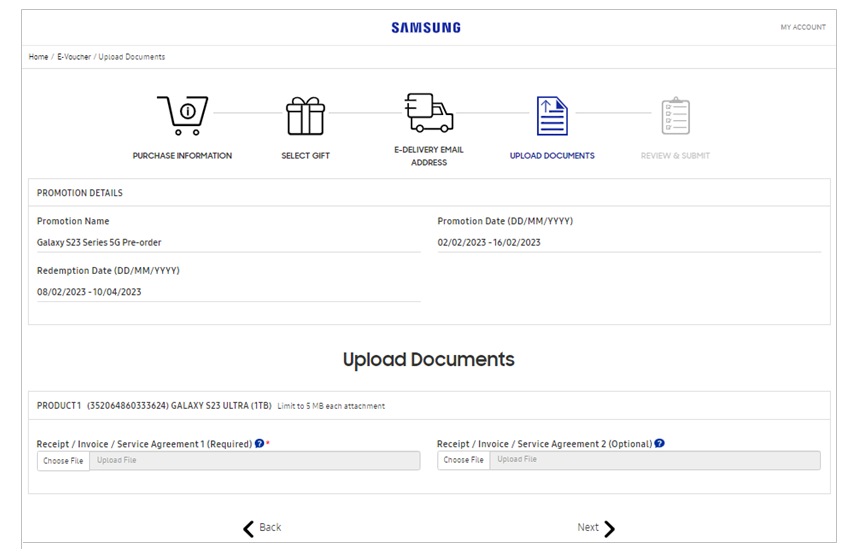Click Redemption Date (DD/MM/YYYY) label

point(108,271)
